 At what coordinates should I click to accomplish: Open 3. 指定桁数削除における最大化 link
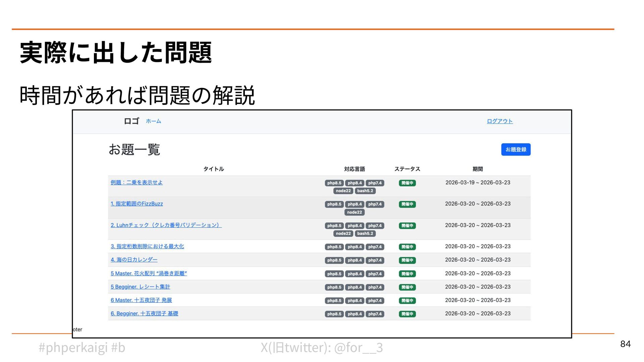147,246
